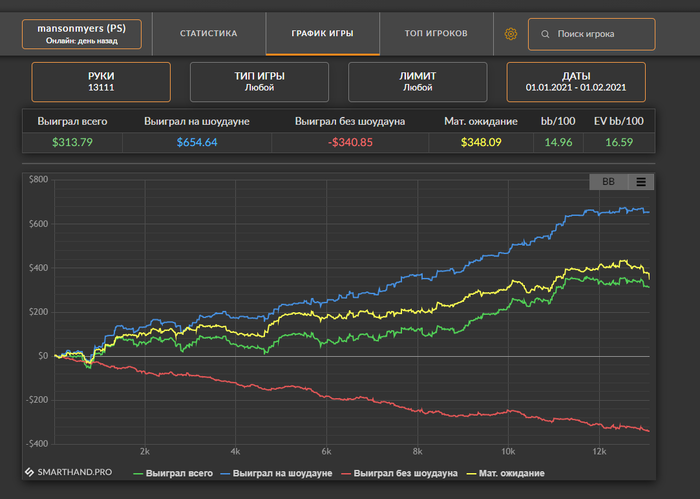Click the -$400 y-axis label
The image size is (700, 499).
click(37, 444)
